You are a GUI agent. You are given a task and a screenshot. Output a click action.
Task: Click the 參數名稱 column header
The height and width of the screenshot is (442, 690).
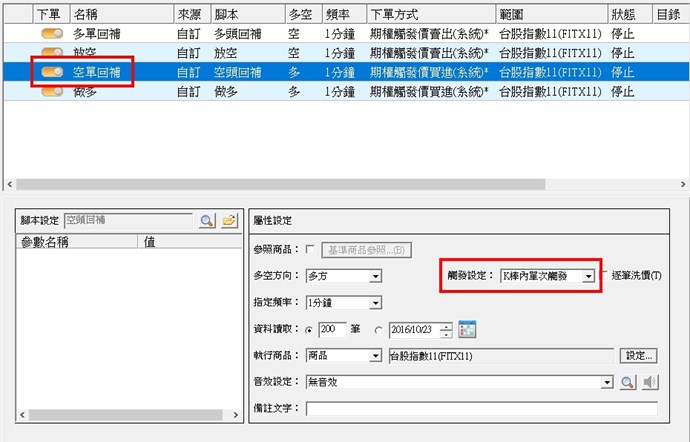(x=77, y=242)
